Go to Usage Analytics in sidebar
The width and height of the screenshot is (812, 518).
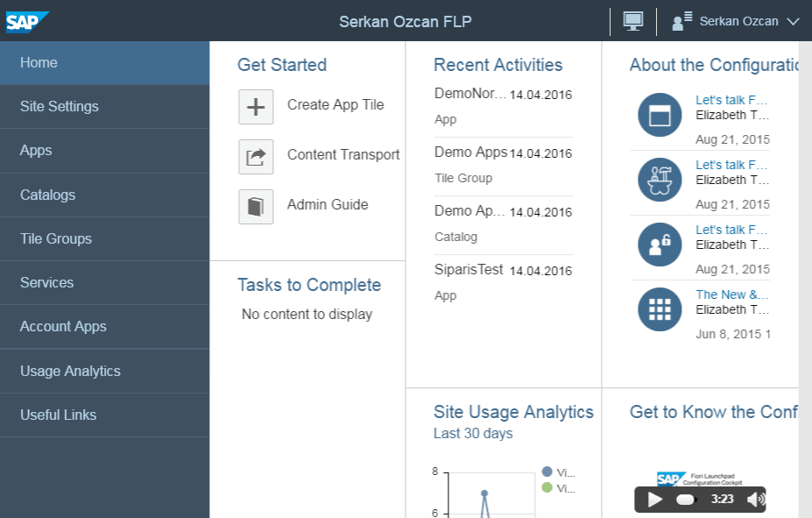(x=104, y=371)
